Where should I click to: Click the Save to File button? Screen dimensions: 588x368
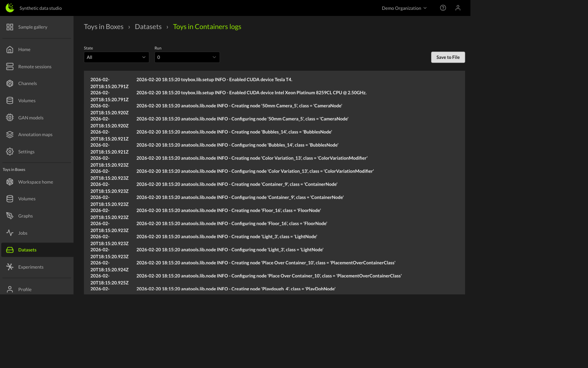(x=448, y=57)
